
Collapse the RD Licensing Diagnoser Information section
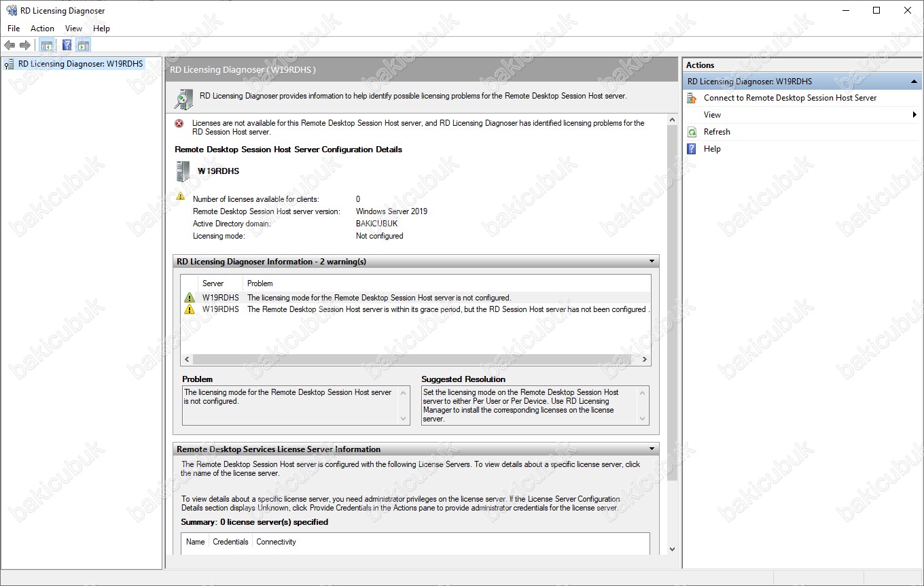[652, 261]
